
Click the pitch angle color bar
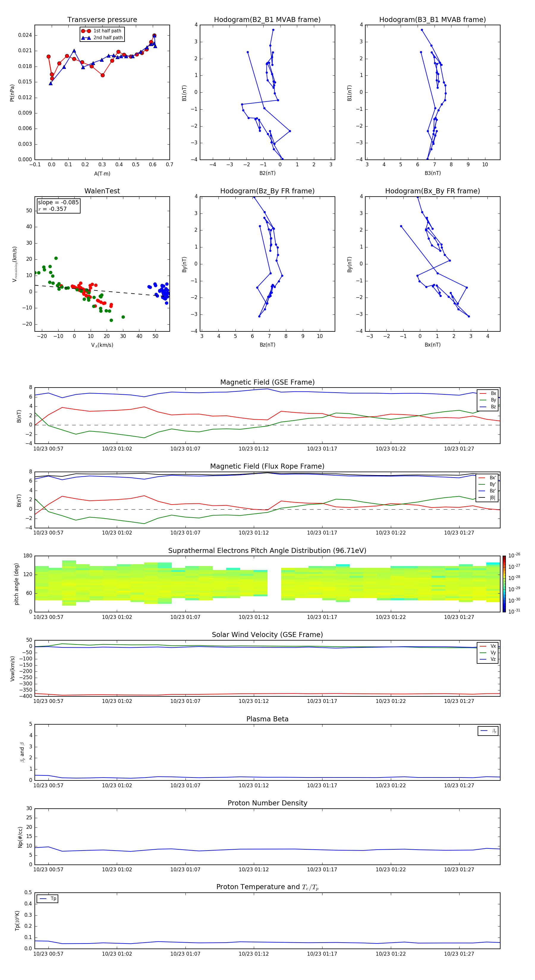pos(504,584)
